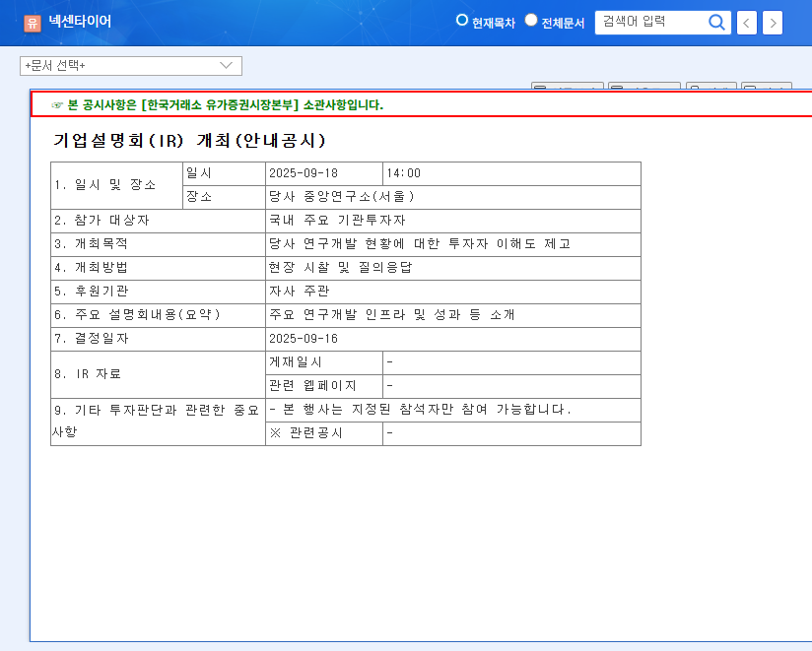
Task: Click the 일시 sub-label cell
Action: click(225, 173)
